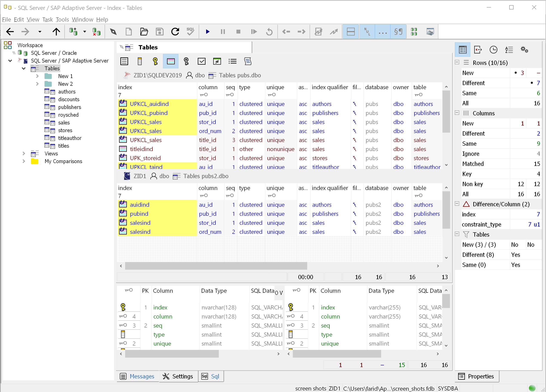Click the save diskette icon
The image size is (546, 392).
pos(159,32)
